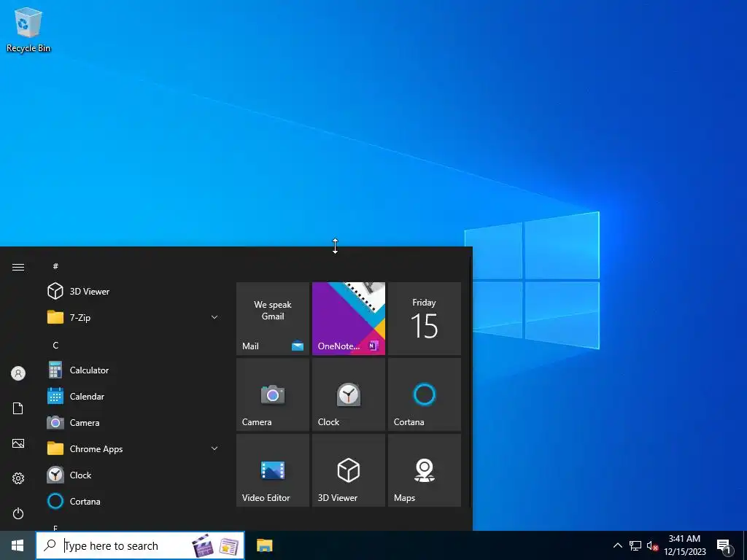Open the Camera tile
747x560 pixels.
(x=273, y=394)
